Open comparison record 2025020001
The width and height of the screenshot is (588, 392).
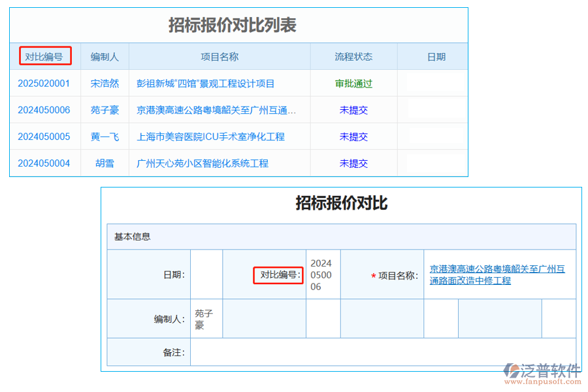coord(44,84)
